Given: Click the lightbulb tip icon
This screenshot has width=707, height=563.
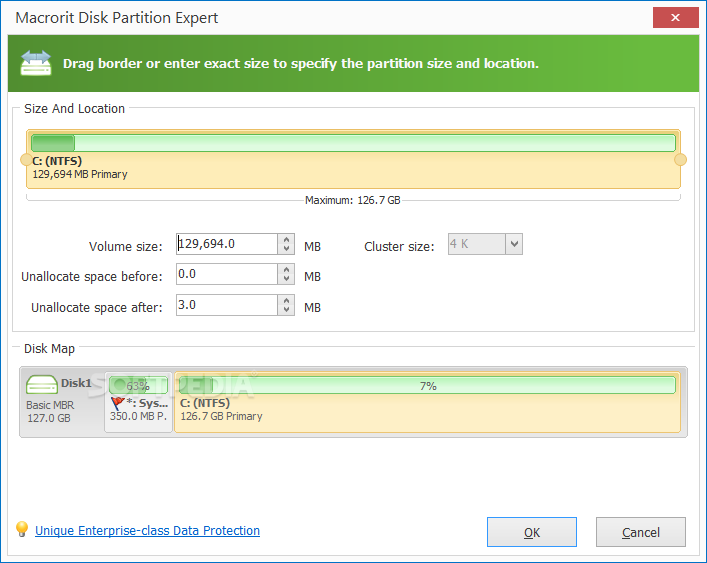Looking at the screenshot, I should click(22, 529).
